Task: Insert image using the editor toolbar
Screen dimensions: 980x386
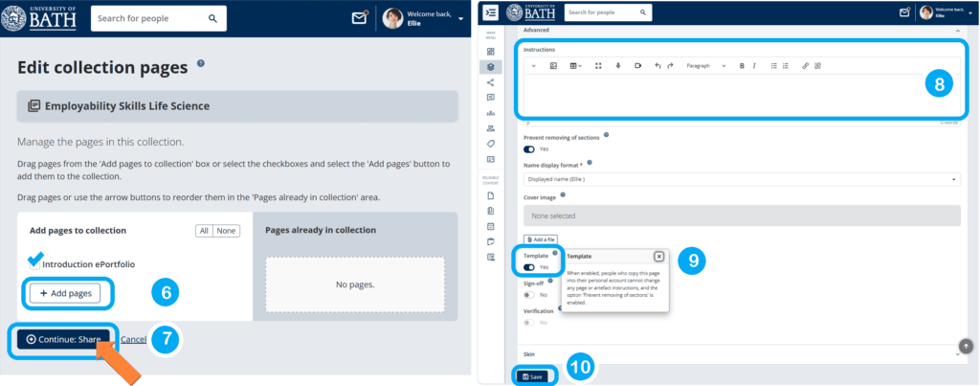Action: 553,66
